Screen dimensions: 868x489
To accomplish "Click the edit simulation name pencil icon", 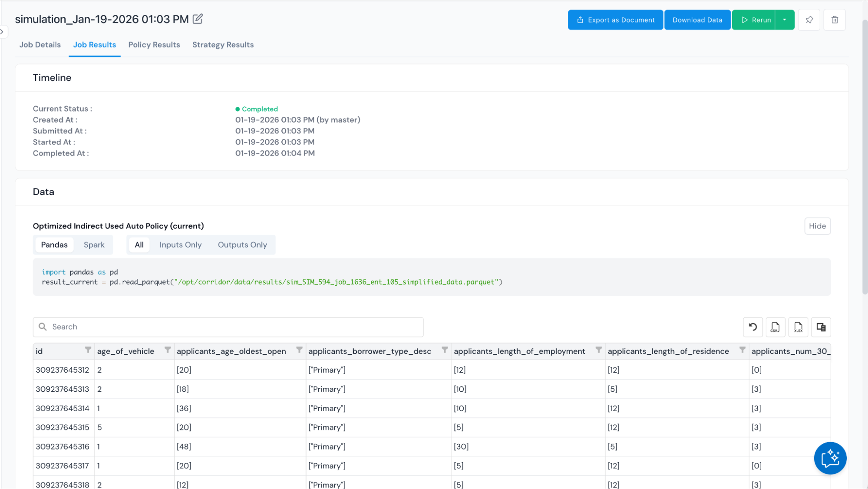I will tap(198, 19).
